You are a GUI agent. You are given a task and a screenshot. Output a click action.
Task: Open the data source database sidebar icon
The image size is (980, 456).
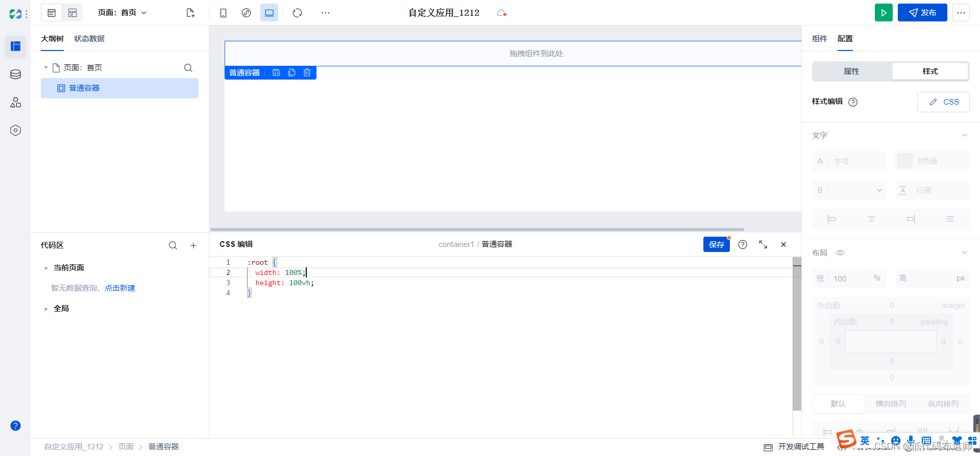[15, 74]
